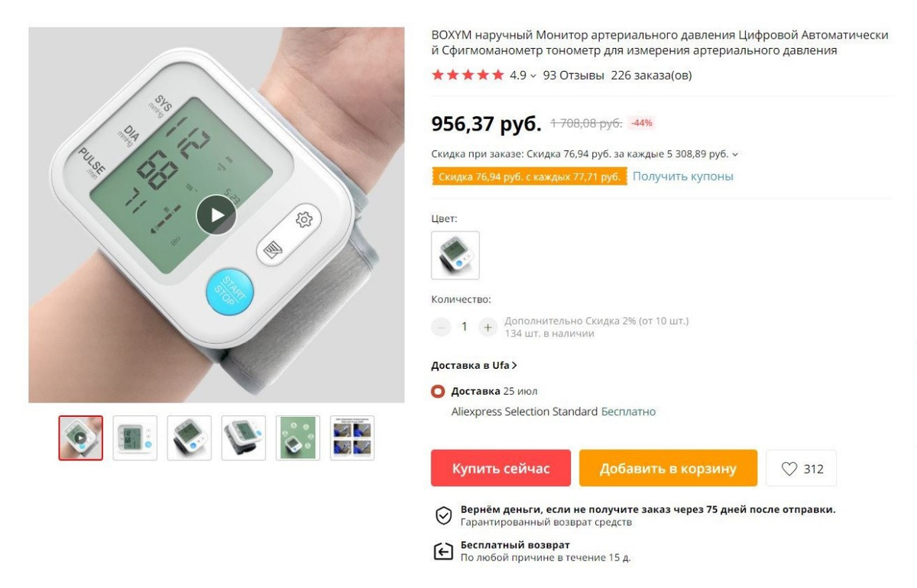Click the free return arrow icon
917x588 pixels.
444,551
